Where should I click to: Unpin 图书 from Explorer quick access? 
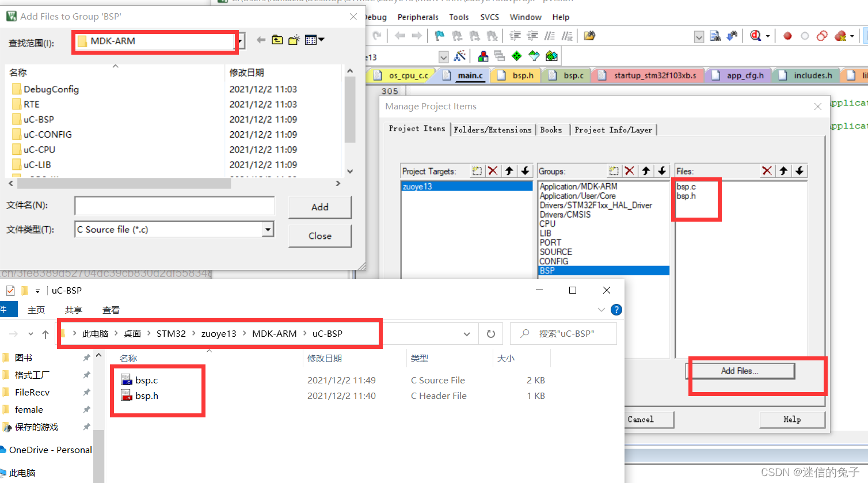(x=86, y=358)
